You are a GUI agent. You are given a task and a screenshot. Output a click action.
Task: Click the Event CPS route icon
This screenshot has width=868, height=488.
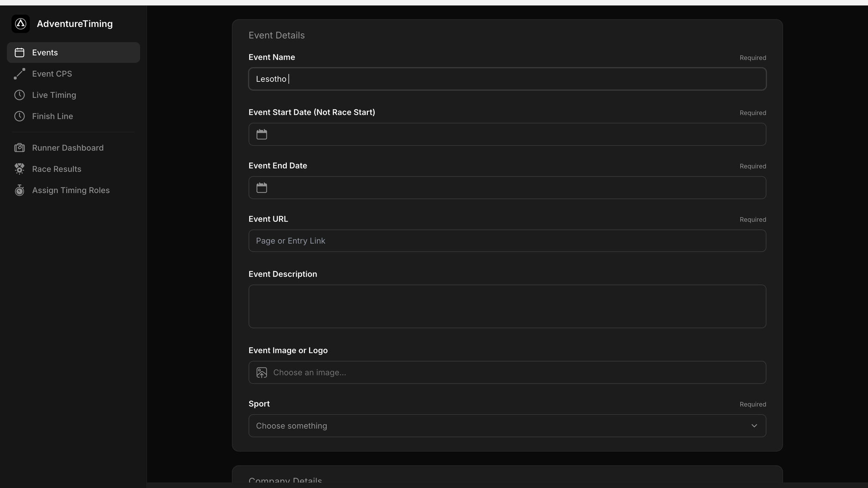coord(19,74)
